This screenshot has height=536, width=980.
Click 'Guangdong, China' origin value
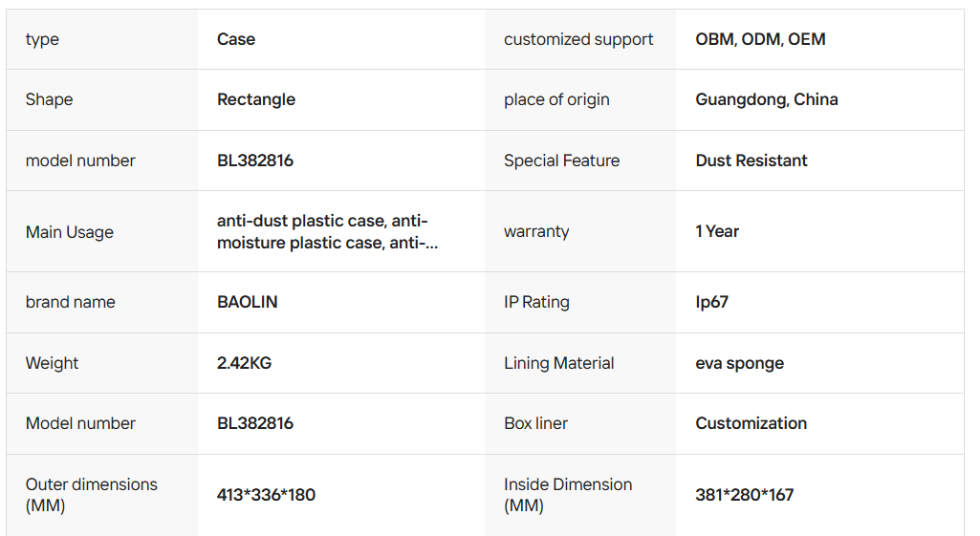(x=767, y=99)
